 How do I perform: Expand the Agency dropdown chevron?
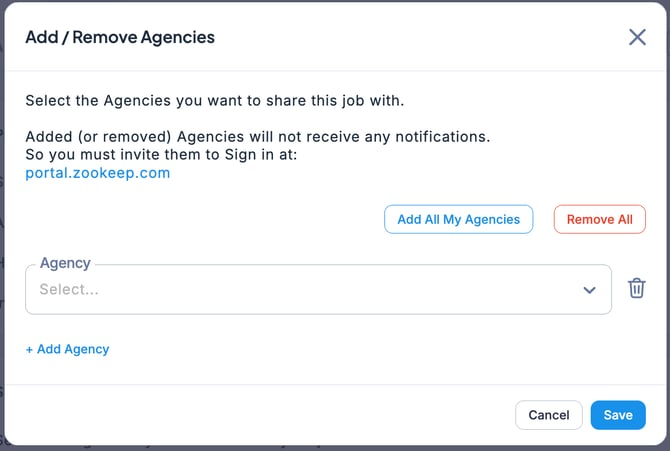point(589,290)
